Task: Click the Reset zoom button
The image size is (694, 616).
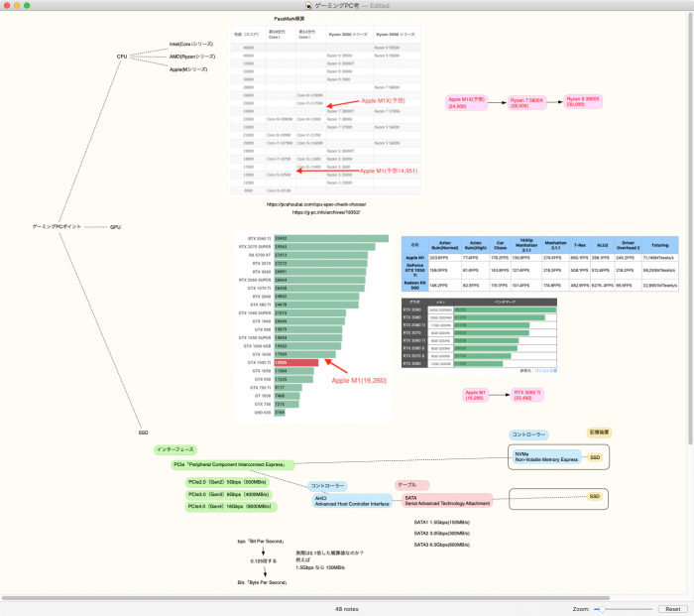Action: coord(671,608)
